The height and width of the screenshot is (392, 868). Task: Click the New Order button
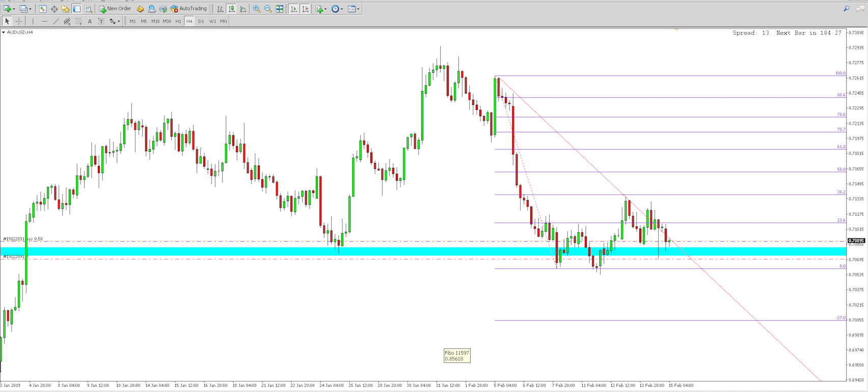tap(115, 9)
